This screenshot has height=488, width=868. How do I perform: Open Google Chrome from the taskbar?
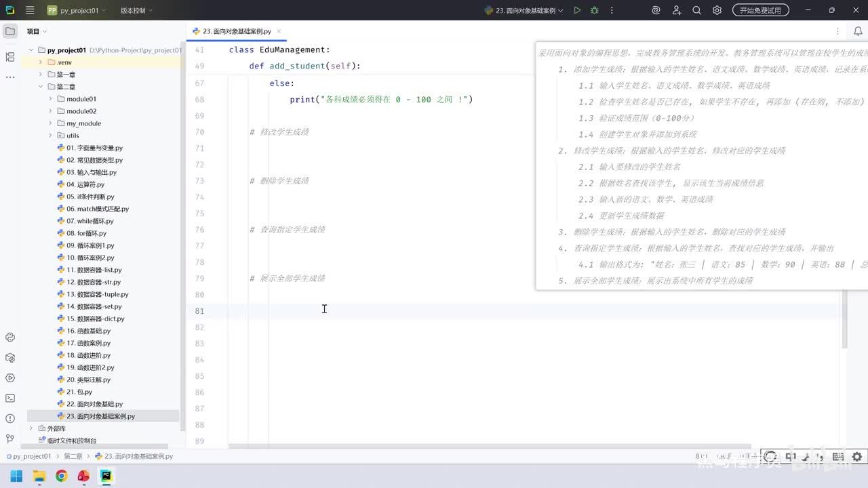point(61,476)
